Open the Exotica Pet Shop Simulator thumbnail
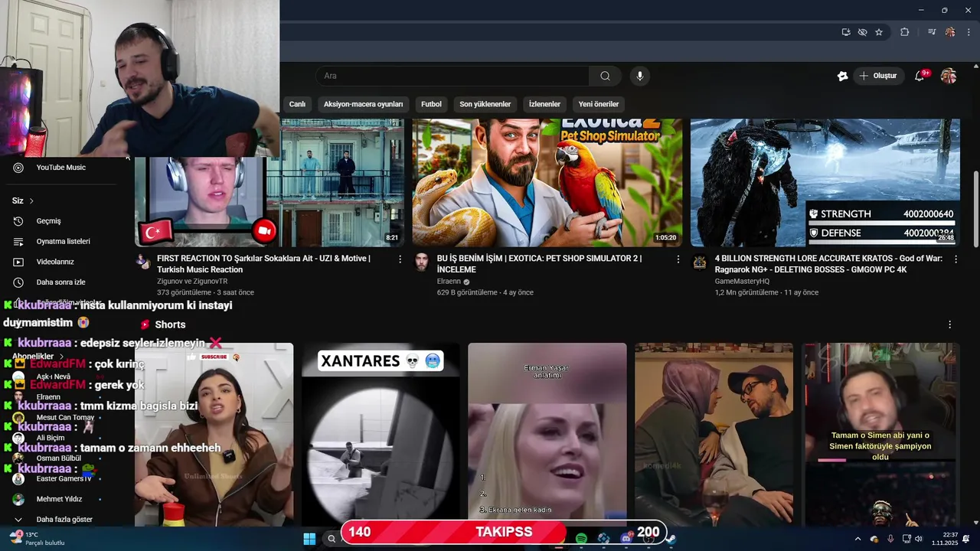This screenshot has width=980, height=551. [547, 182]
